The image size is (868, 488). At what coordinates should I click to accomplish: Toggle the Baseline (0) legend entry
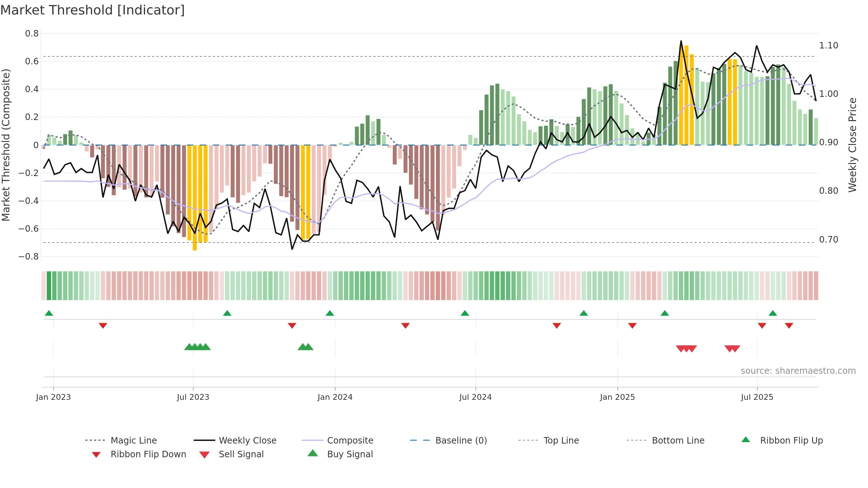pos(448,440)
